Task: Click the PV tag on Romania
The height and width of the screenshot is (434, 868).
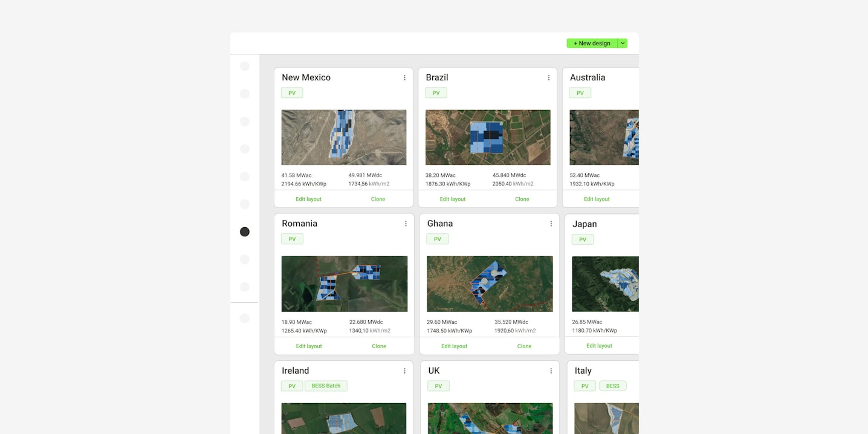Action: click(x=292, y=239)
